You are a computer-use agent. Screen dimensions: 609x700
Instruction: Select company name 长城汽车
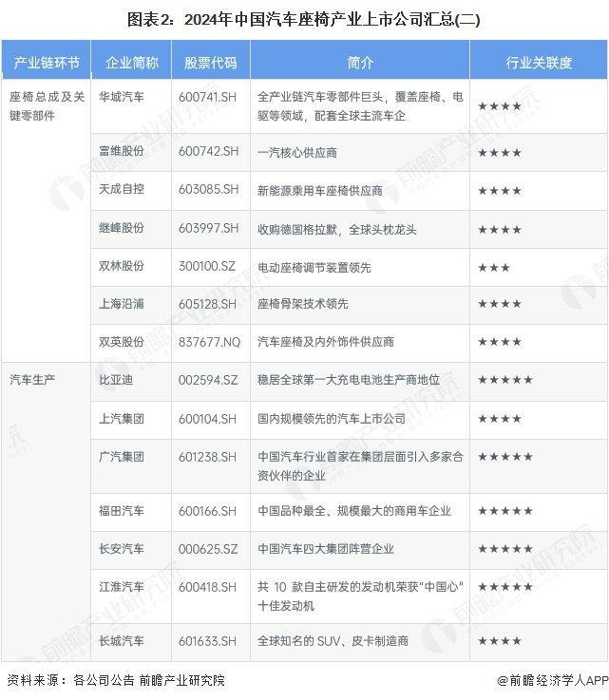click(x=122, y=641)
